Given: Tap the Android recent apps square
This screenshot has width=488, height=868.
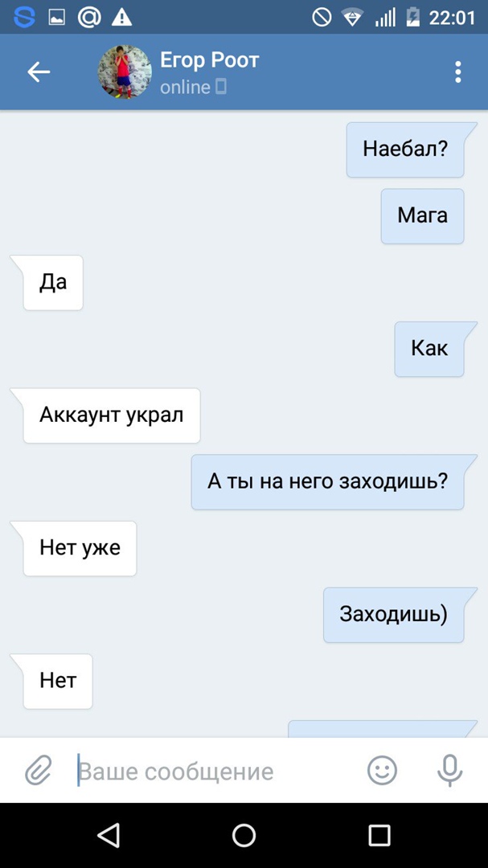Looking at the screenshot, I should point(379,835).
